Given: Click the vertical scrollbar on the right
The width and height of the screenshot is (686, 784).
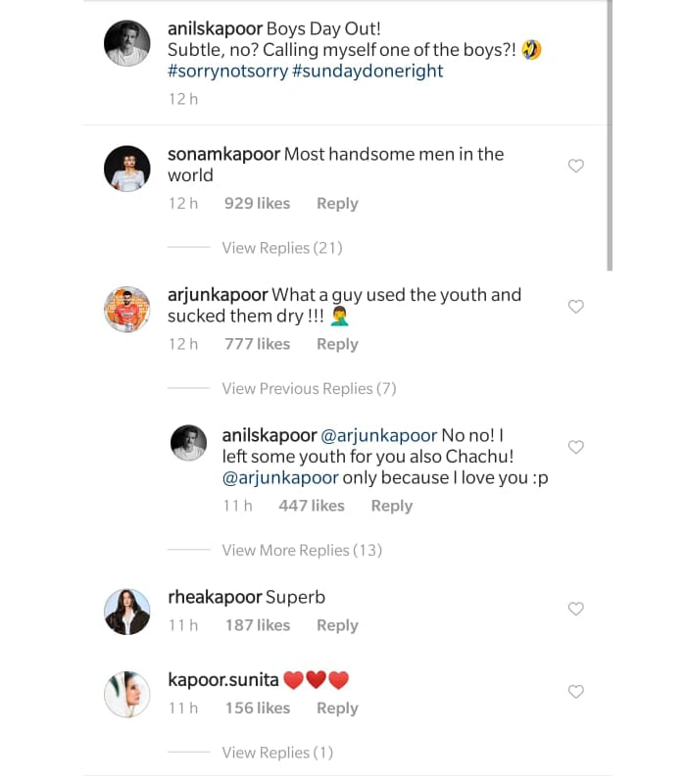Looking at the screenshot, I should pos(610,137).
